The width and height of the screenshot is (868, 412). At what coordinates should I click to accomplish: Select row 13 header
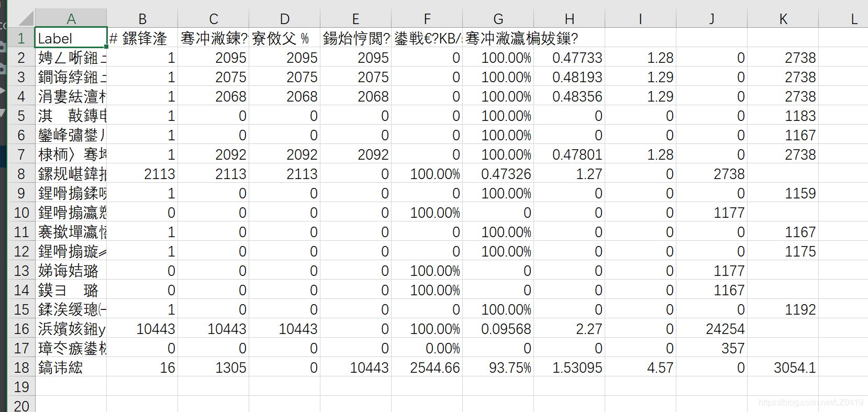[x=21, y=271]
